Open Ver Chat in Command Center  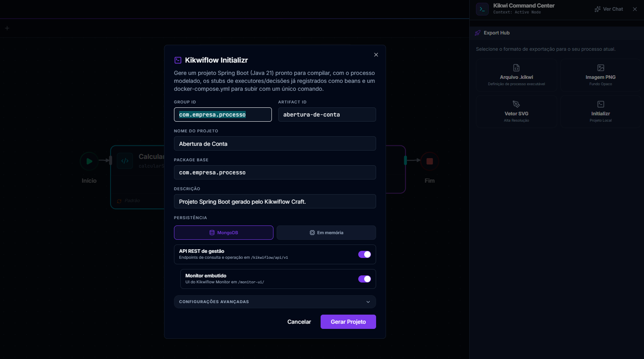coord(609,9)
